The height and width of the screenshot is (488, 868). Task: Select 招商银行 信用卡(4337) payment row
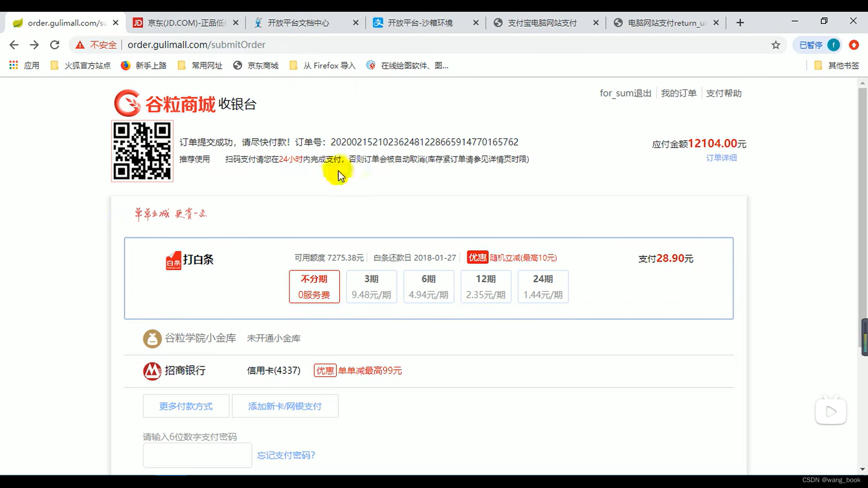429,371
